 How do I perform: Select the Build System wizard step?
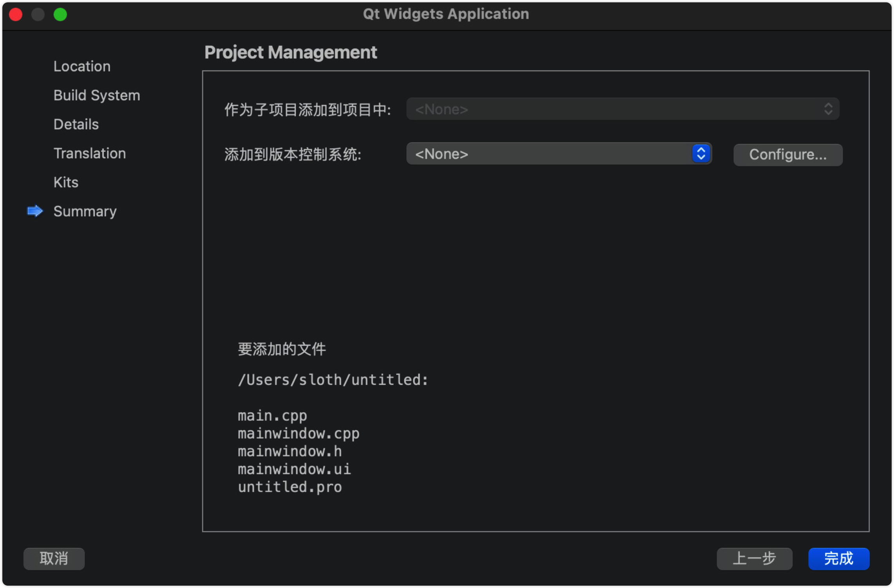[96, 95]
